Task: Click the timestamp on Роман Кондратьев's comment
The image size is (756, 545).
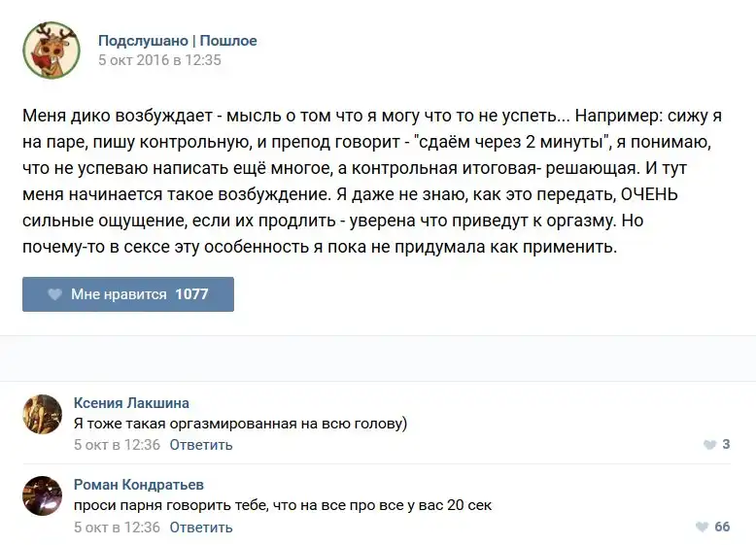Action: point(117,528)
